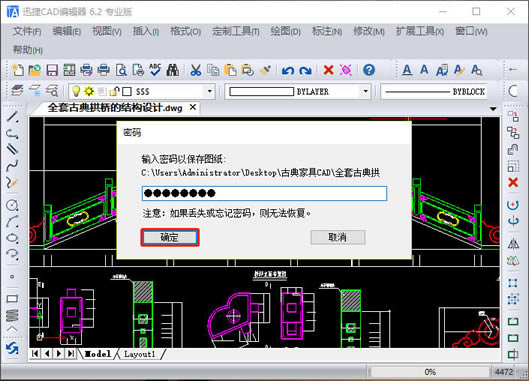
Task: Click the Save floppy disk icon
Action: coord(52,70)
